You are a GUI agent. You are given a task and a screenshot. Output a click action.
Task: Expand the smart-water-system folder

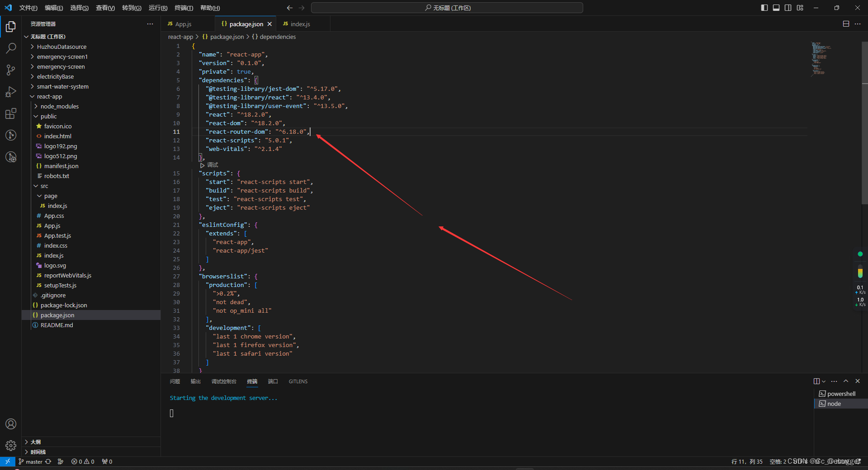[x=62, y=86]
